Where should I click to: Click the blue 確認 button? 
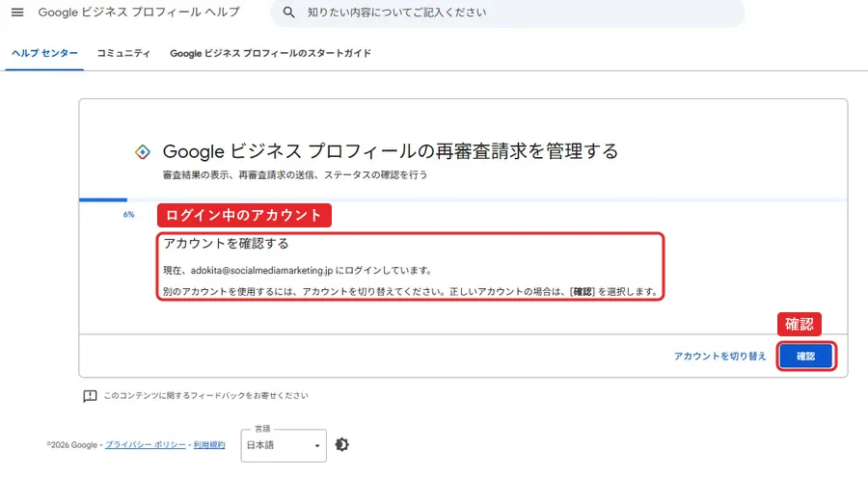806,357
